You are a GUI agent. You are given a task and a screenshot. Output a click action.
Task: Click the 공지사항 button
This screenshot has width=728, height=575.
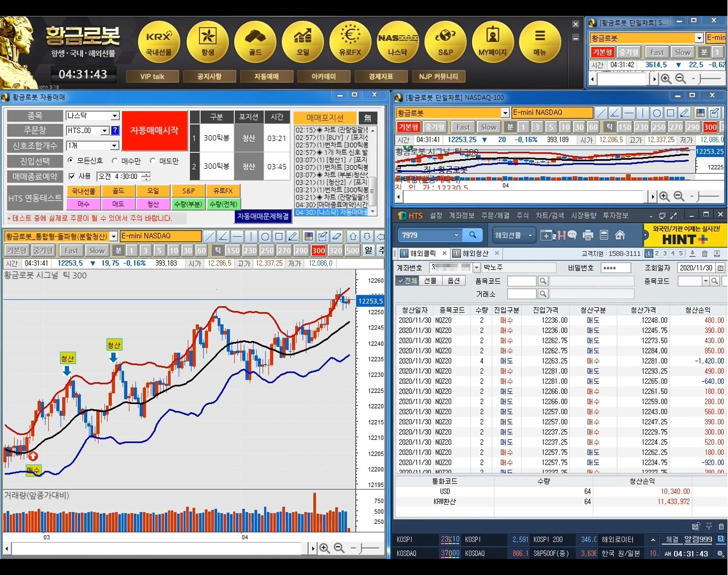pyautogui.click(x=209, y=77)
